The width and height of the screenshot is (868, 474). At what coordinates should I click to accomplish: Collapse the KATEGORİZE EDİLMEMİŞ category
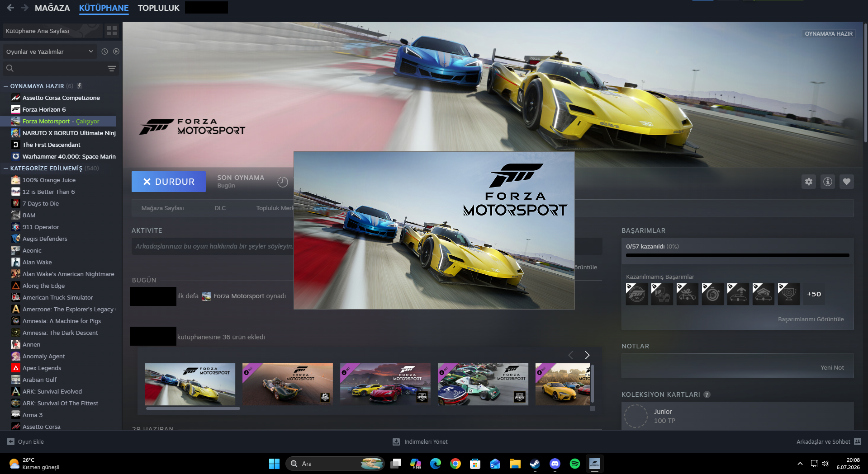(x=6, y=168)
